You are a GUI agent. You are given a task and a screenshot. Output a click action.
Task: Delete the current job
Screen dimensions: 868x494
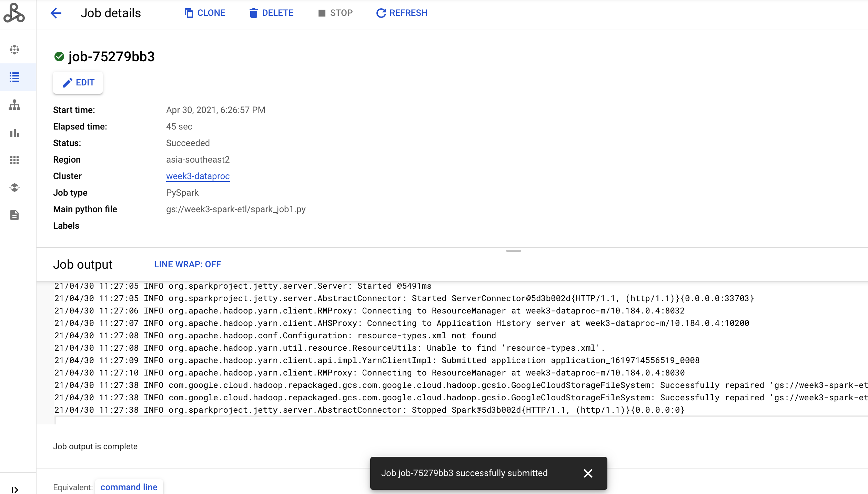pyautogui.click(x=271, y=13)
